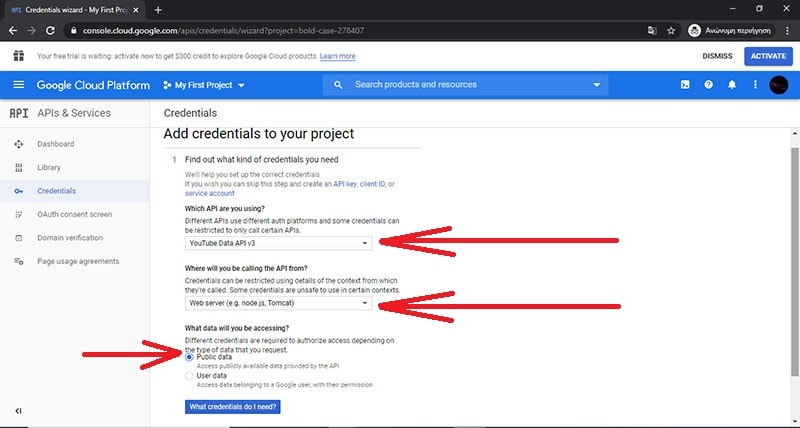Open the help question mark icon
800x428 pixels.
[709, 85]
